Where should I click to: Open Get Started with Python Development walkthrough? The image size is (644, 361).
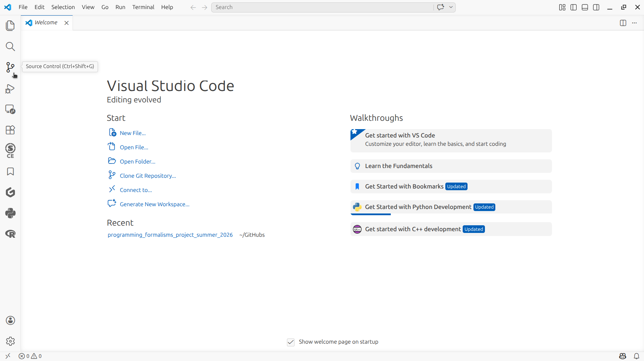451,207
